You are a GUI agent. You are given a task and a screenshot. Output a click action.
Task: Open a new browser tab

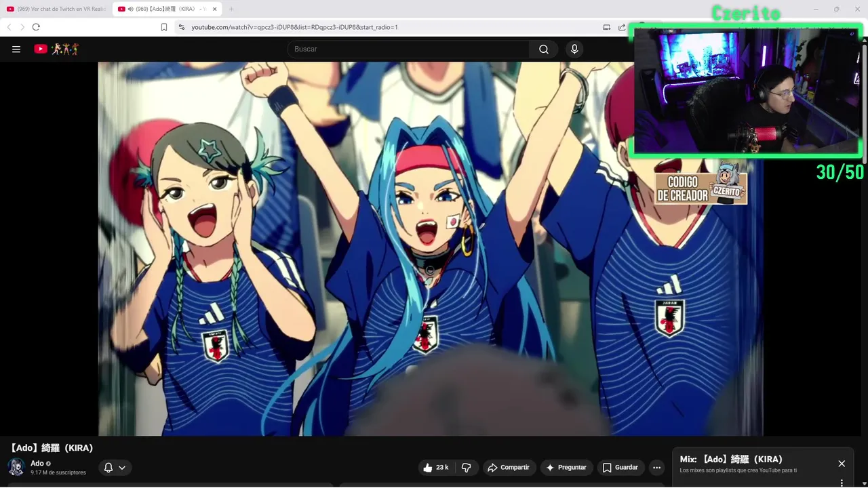(231, 9)
